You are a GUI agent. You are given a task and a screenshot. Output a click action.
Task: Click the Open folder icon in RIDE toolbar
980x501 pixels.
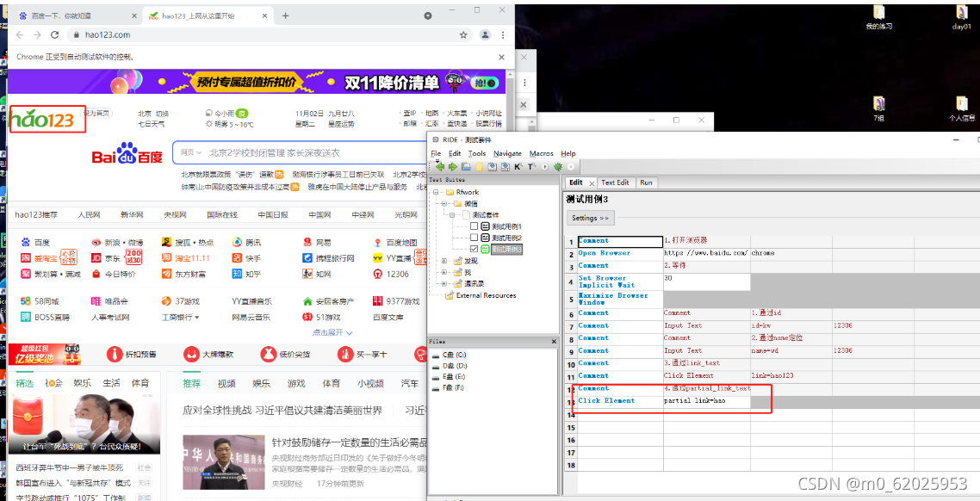pos(467,167)
